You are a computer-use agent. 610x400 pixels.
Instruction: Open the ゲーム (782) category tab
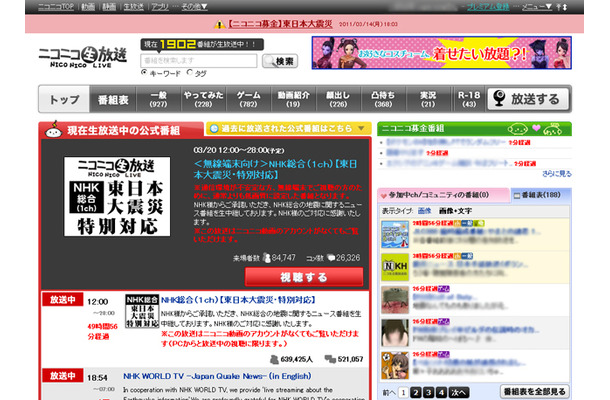(x=249, y=99)
